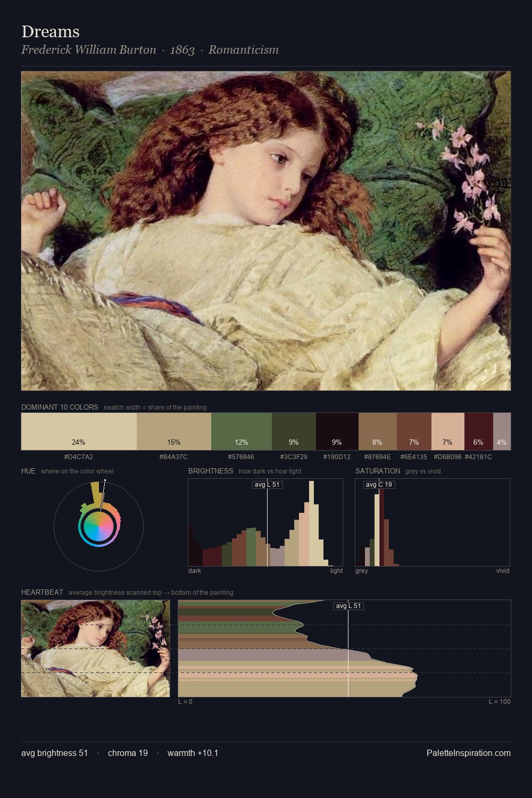The image size is (532, 798).
Task: Click the small painting thumbnail in Heartbeat section
Action: (x=96, y=649)
